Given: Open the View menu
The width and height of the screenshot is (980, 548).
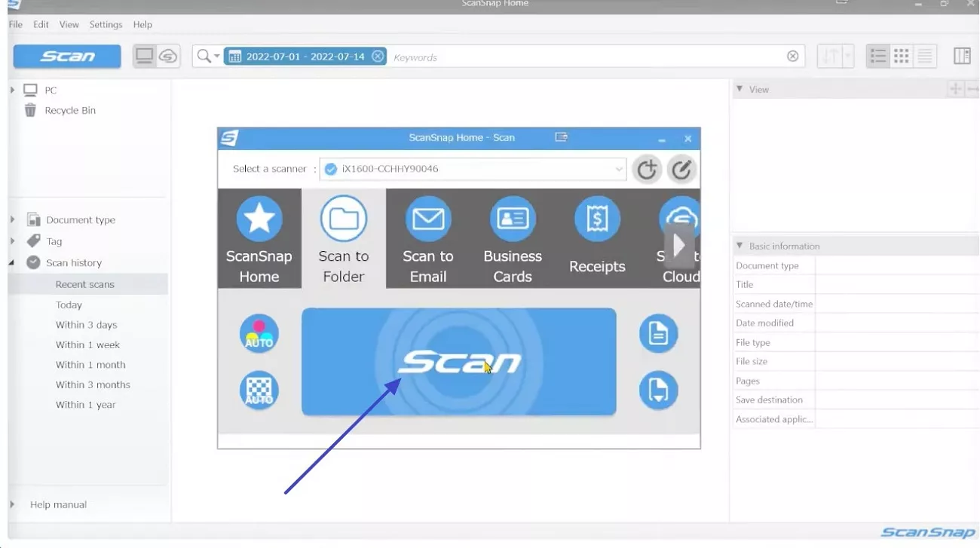Looking at the screenshot, I should (x=69, y=24).
